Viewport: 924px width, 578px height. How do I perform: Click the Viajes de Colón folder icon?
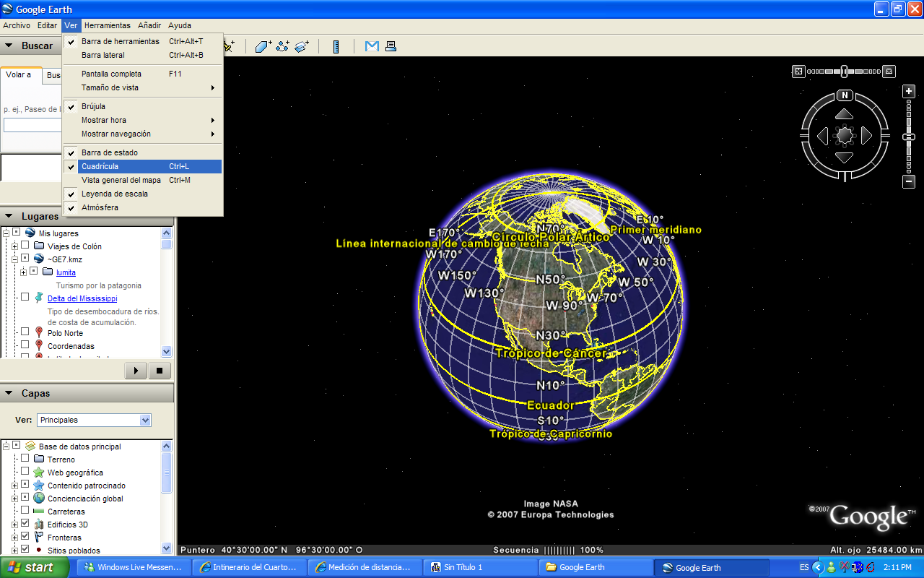pos(39,246)
